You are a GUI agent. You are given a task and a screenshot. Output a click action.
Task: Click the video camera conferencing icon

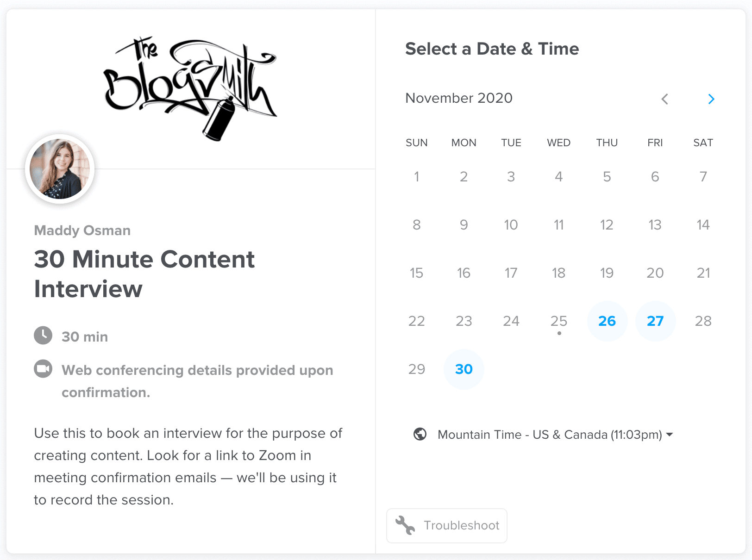pos(43,369)
